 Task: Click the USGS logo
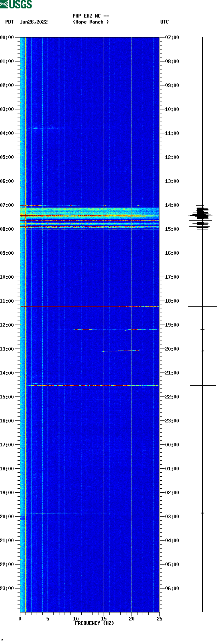(16, 4)
